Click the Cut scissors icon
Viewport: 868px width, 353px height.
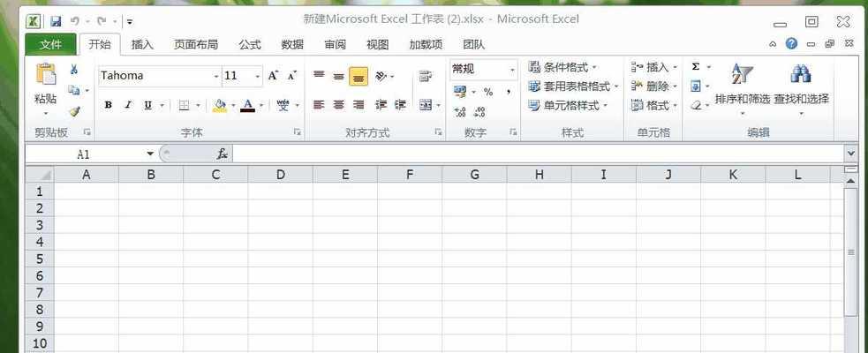[x=74, y=70]
